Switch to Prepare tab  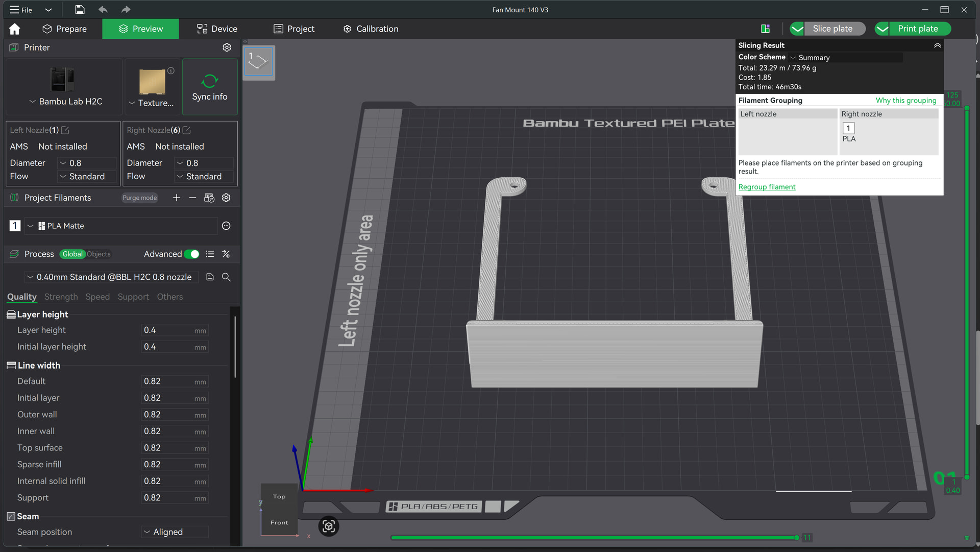click(64, 29)
